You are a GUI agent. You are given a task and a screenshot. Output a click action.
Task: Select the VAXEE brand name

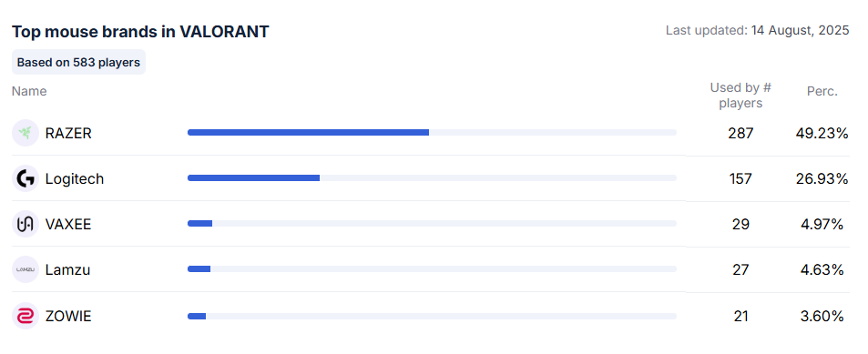tap(68, 224)
